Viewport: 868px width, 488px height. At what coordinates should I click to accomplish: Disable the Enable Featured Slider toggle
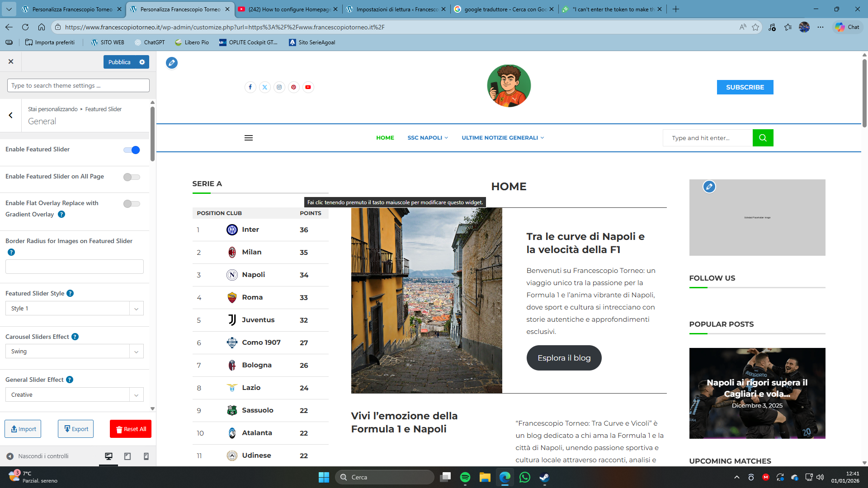132,150
